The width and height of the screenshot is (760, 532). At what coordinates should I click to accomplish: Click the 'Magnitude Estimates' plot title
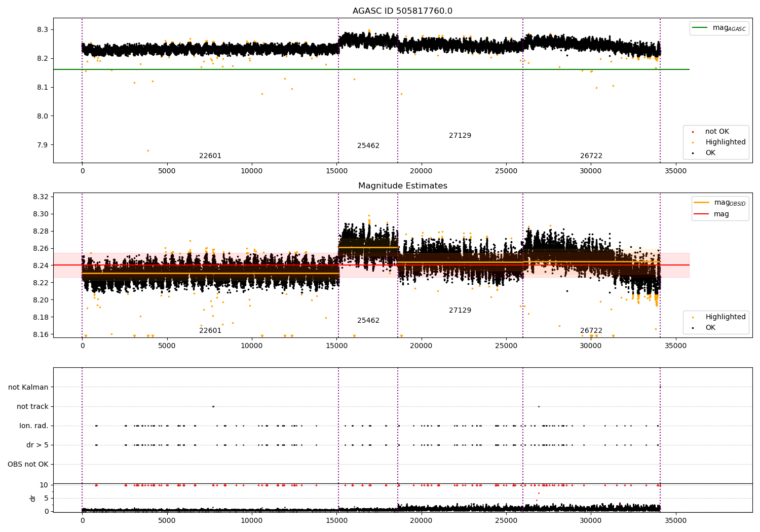402,186
